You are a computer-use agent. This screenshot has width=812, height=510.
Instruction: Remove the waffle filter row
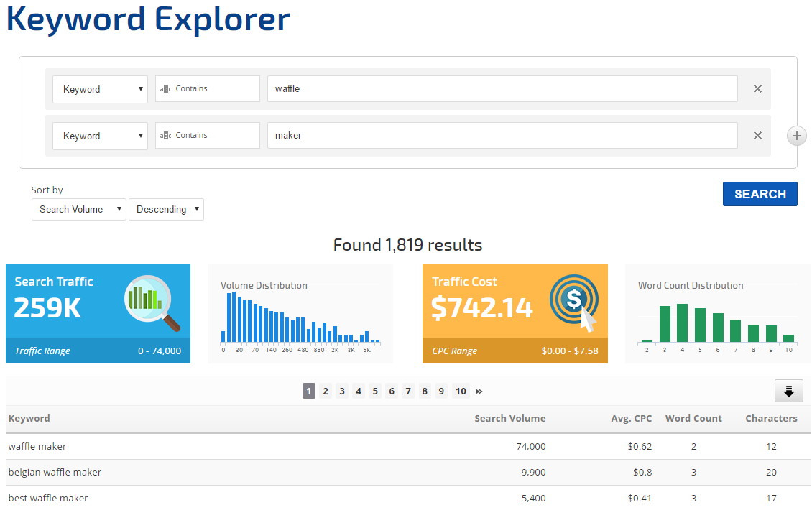point(757,89)
